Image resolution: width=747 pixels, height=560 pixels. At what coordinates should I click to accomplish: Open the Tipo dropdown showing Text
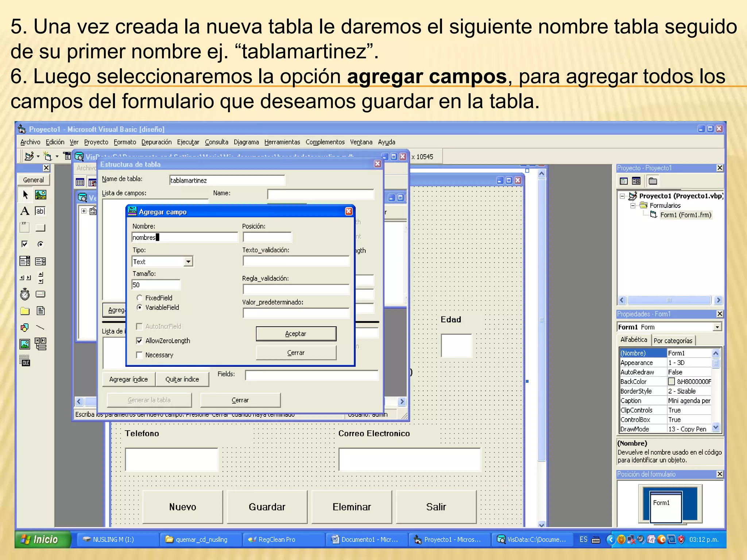[188, 261]
